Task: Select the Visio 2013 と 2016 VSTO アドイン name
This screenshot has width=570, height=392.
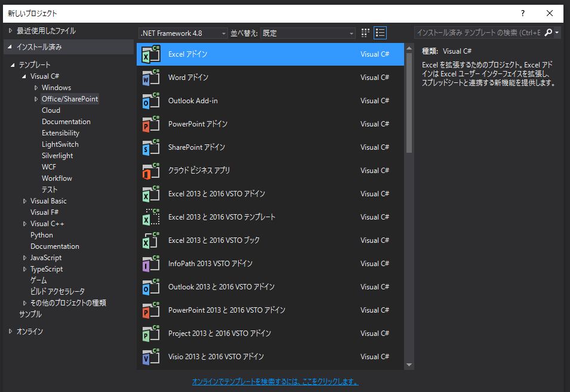Action: click(x=216, y=356)
